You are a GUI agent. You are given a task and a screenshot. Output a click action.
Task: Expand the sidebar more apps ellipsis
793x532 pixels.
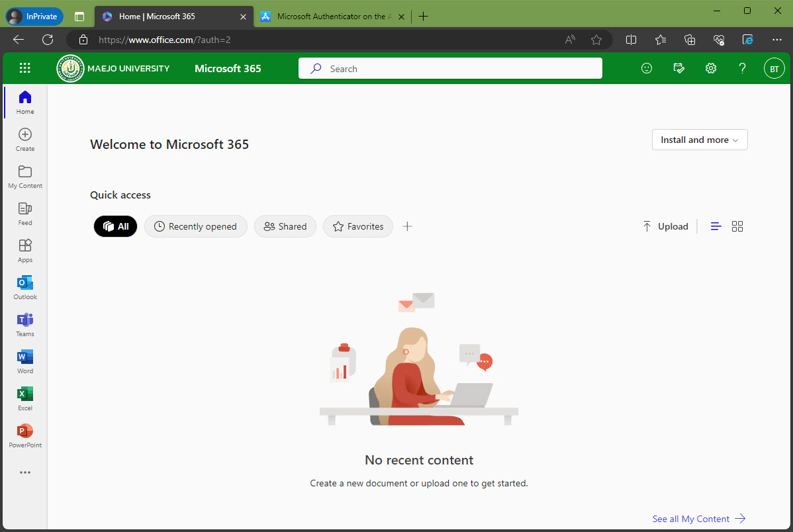point(25,472)
